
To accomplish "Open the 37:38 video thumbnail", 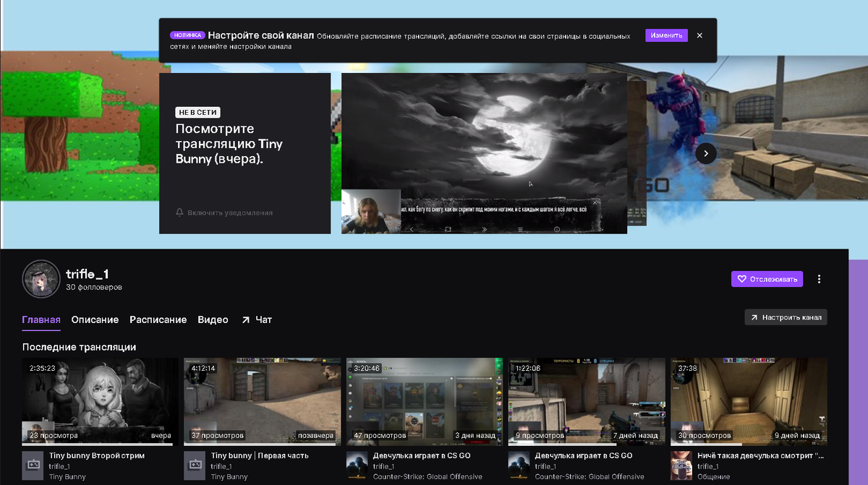I will 749,400.
